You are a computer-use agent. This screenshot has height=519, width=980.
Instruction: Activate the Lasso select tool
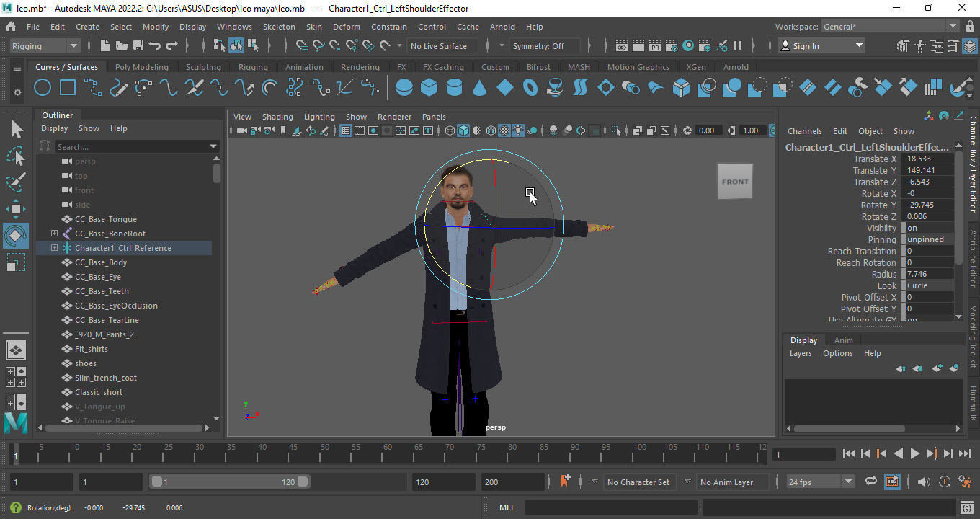(x=17, y=156)
